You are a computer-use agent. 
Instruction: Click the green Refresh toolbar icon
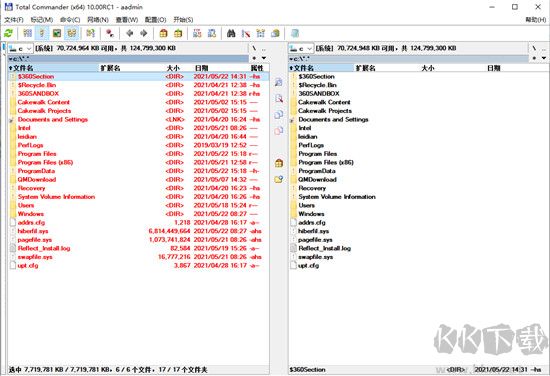[x=8, y=33]
